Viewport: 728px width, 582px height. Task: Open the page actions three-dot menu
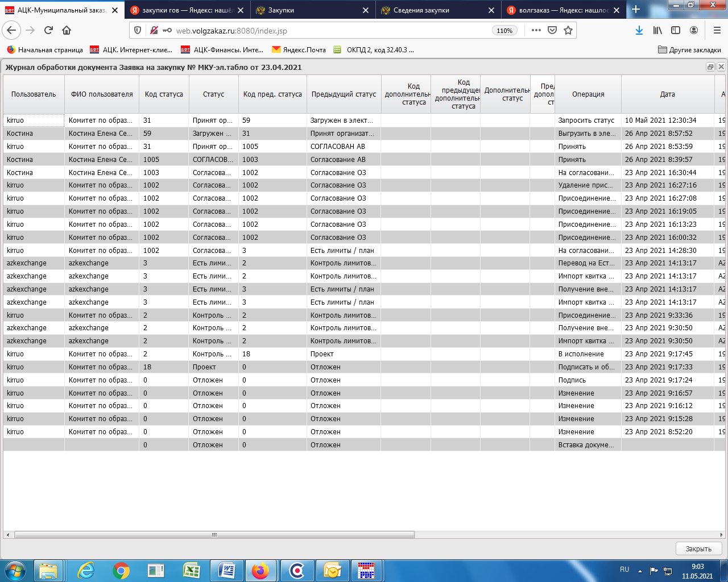click(536, 31)
